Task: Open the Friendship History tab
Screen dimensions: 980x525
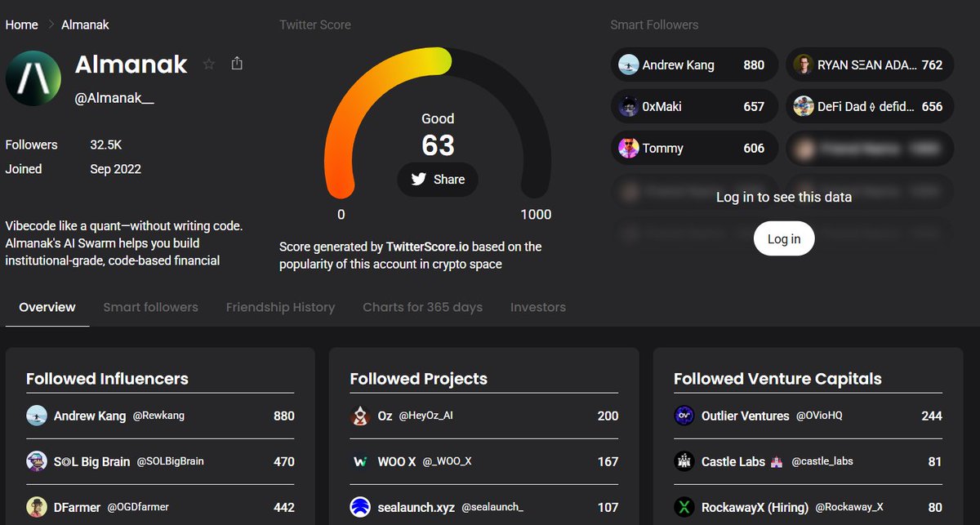Action: (x=280, y=307)
